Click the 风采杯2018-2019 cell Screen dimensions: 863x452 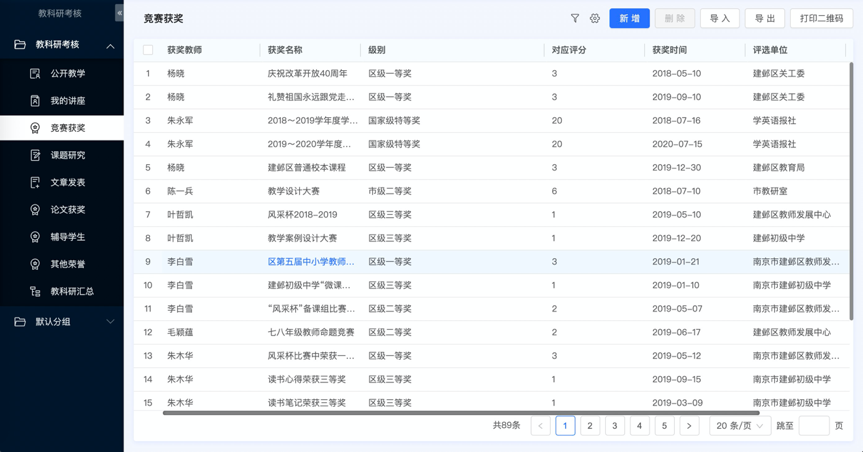pyautogui.click(x=302, y=215)
